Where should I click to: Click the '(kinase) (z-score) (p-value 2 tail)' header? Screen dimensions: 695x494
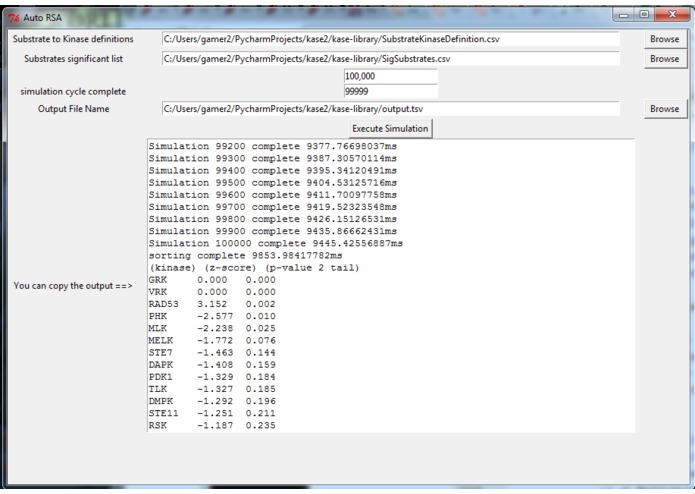(254, 268)
